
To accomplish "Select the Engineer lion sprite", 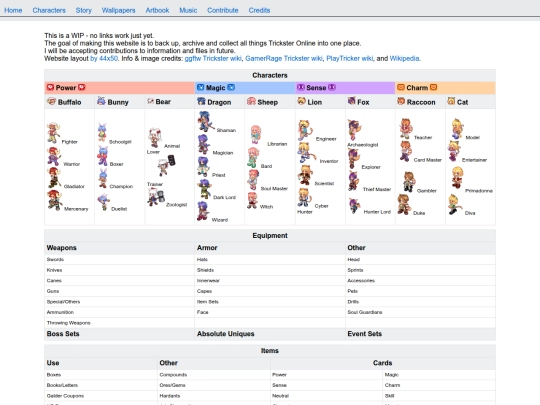I will coord(305,130).
